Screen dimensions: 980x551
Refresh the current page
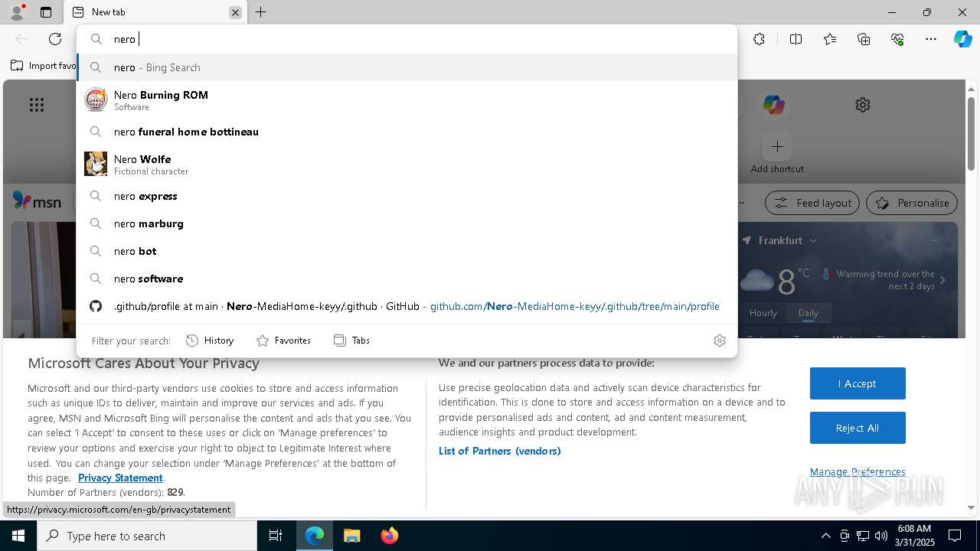pos(55,39)
